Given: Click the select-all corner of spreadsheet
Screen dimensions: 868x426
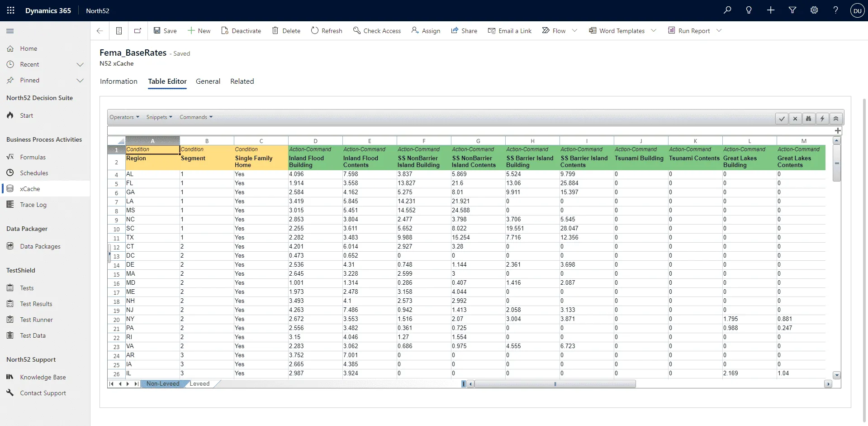Looking at the screenshot, I should (x=116, y=141).
